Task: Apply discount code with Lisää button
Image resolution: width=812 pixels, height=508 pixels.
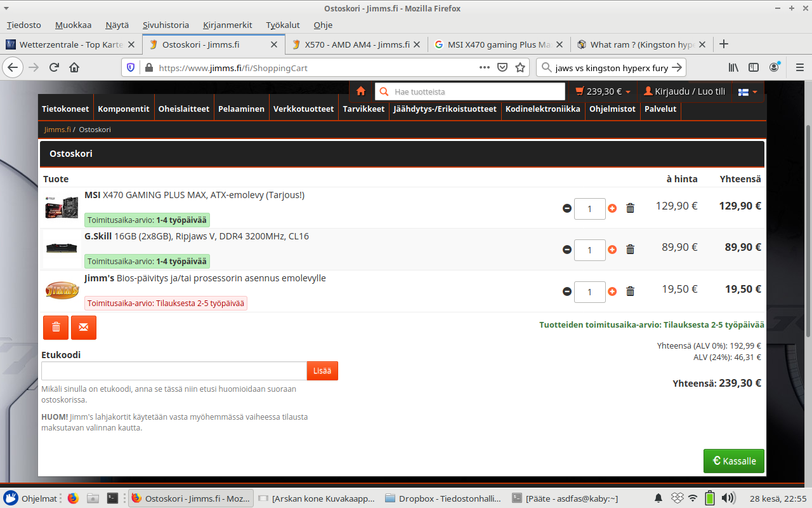Action: [322, 371]
